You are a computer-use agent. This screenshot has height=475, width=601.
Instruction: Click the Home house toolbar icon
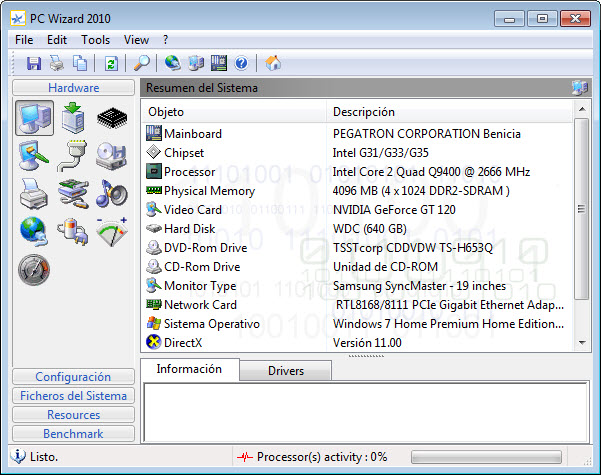point(273,63)
